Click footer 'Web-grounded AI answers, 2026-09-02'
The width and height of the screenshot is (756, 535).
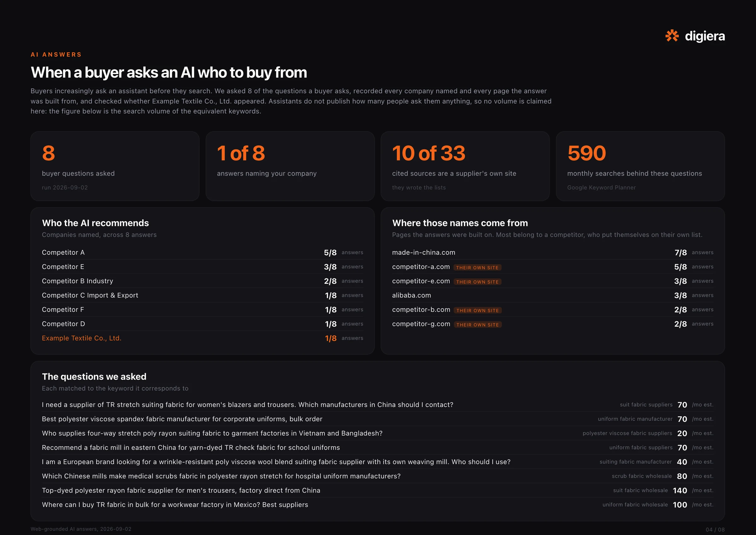[81, 529]
